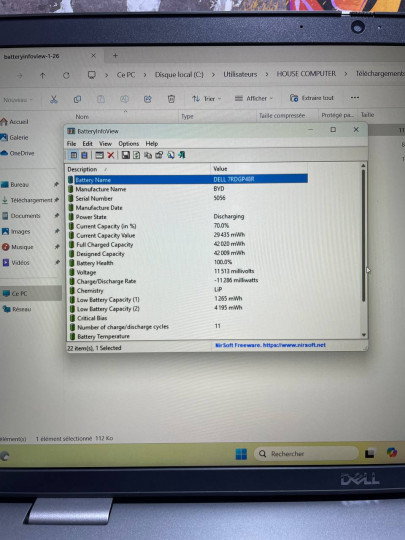Open Properties icon in BatteryInfoView toolbar
Screen dimensions: 405x540
point(159,155)
